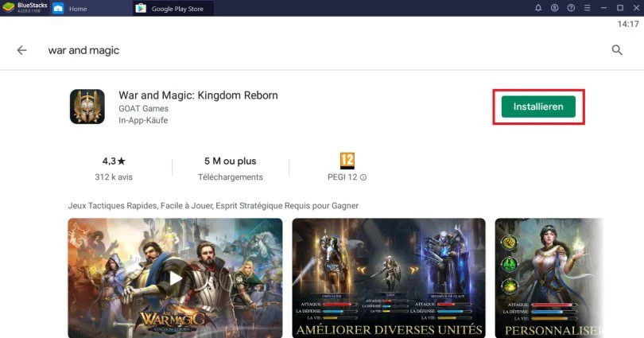Viewport: 644px width, 338px height.
Task: Click the 'Jeux Tactiques Rapides' description line
Action: click(x=213, y=205)
